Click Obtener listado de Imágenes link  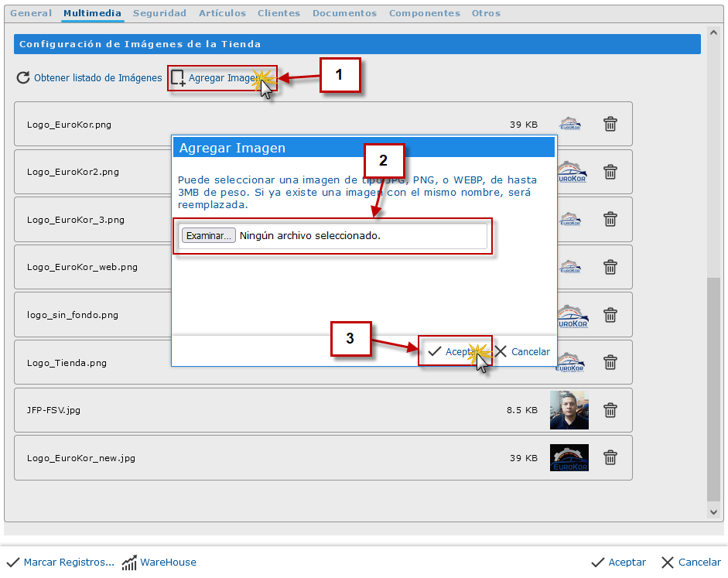pyautogui.click(x=98, y=77)
